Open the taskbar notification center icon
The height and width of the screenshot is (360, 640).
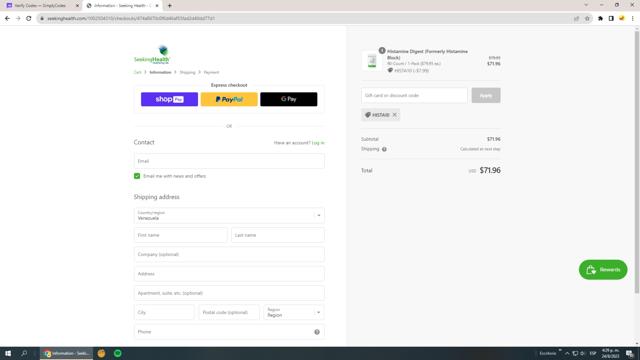coord(630,353)
